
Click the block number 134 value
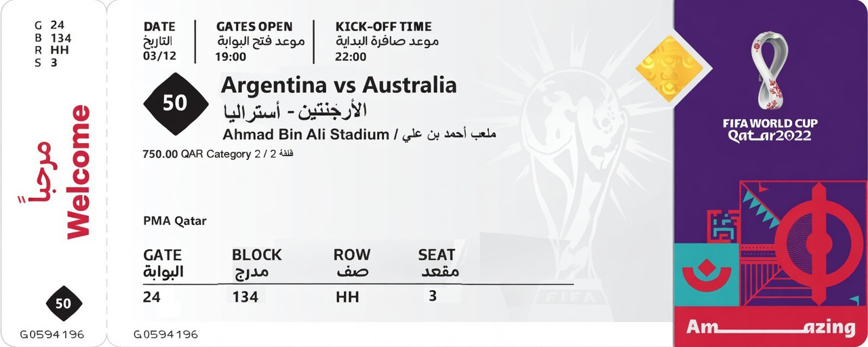[245, 297]
